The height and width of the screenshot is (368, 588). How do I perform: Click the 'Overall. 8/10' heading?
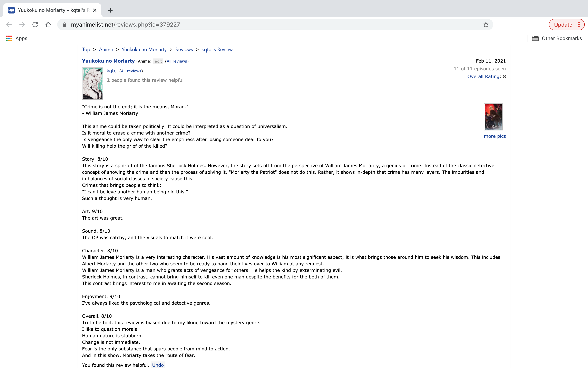point(97,316)
